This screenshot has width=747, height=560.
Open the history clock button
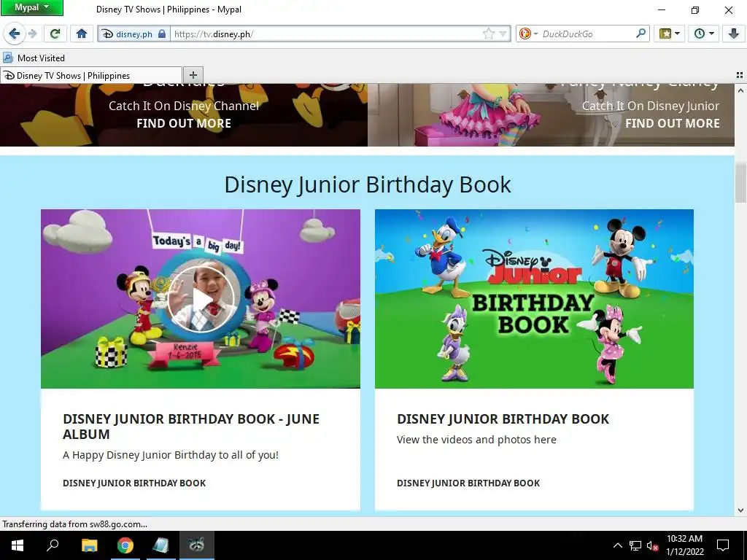click(700, 34)
